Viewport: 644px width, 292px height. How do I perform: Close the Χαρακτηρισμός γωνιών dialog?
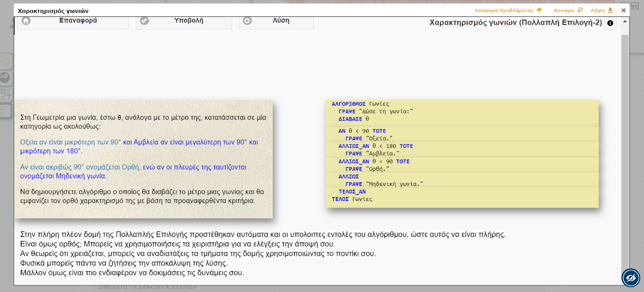tap(624, 10)
